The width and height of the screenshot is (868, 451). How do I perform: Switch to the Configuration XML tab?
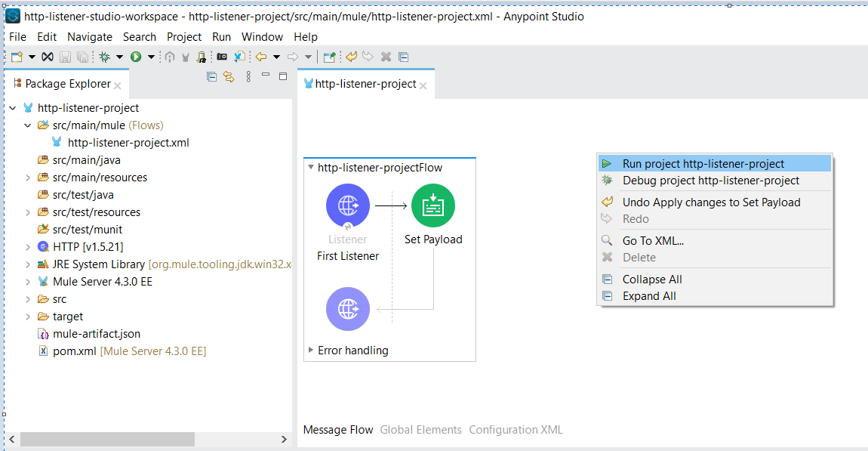(516, 430)
